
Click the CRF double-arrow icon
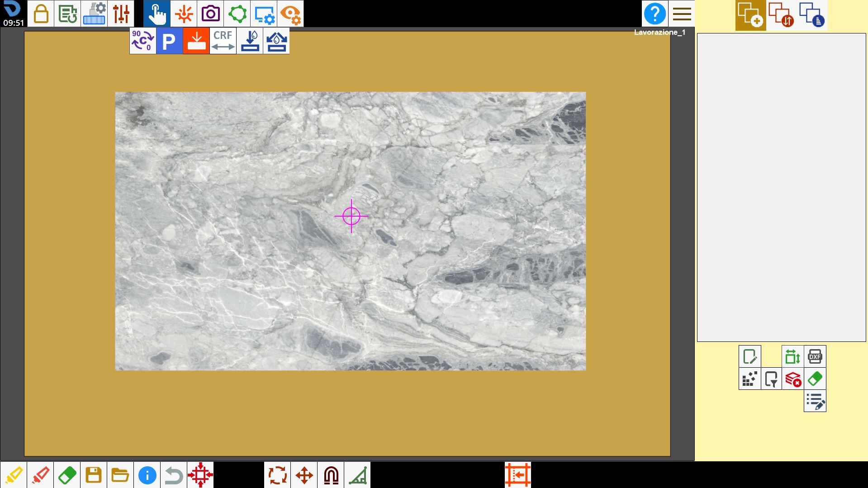coord(223,41)
